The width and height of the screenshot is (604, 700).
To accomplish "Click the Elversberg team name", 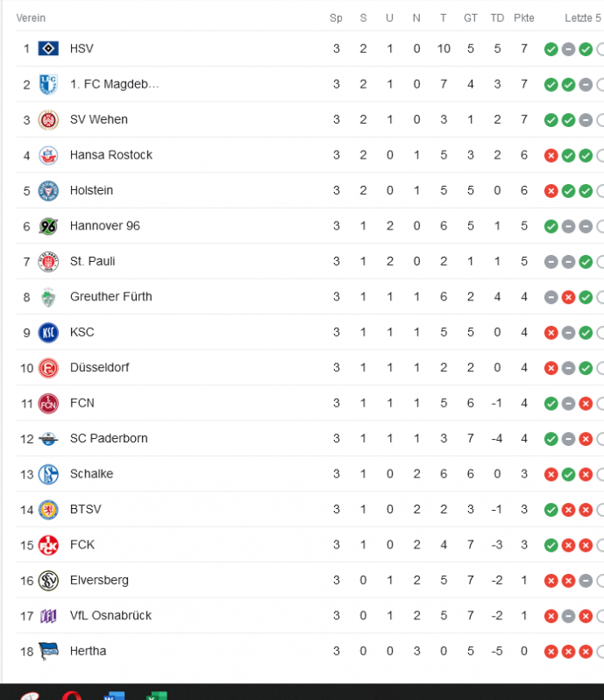I will (x=99, y=580).
